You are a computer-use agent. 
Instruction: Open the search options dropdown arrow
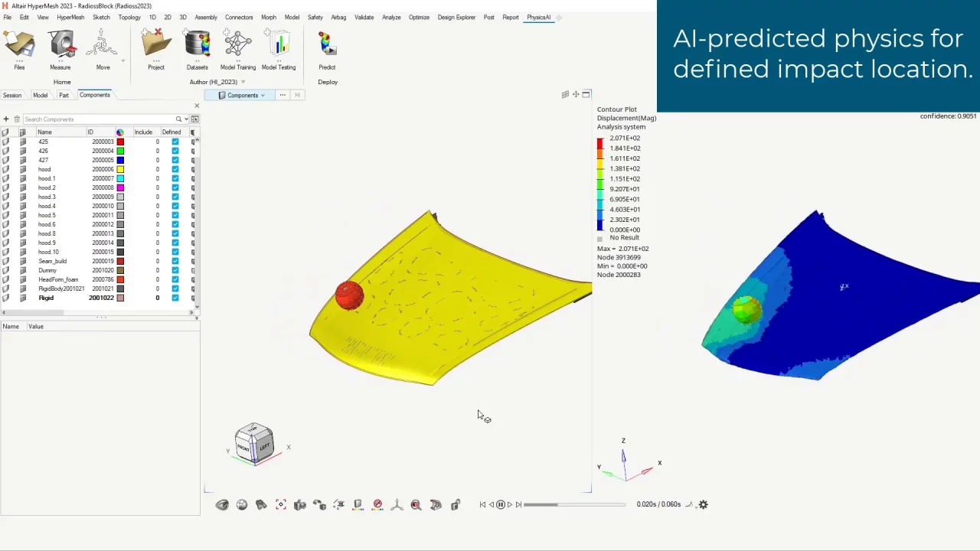186,119
